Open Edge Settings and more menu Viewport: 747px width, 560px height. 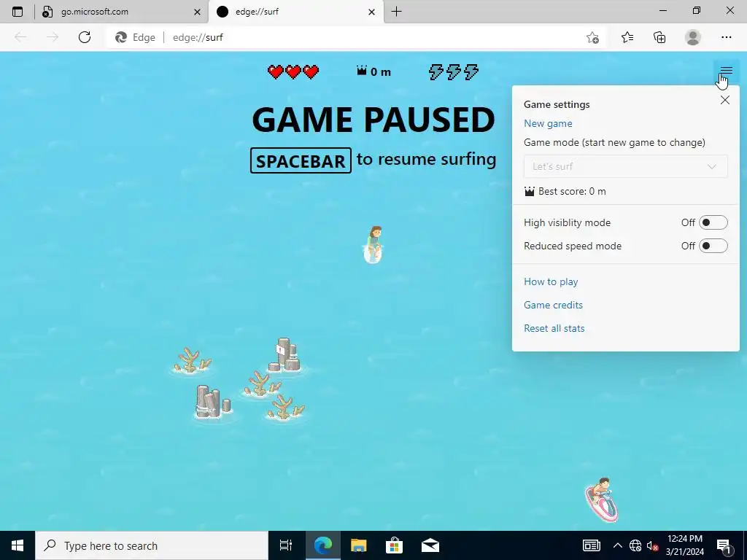tap(726, 37)
